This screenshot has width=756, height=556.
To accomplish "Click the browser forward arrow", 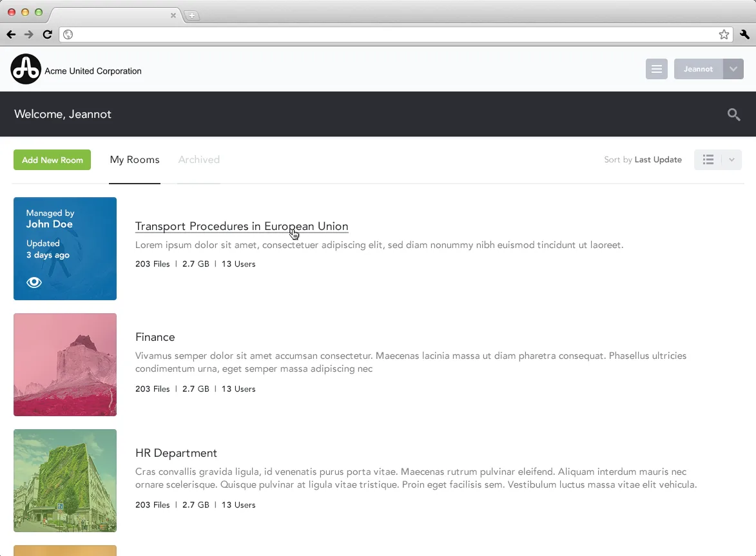I will [29, 34].
